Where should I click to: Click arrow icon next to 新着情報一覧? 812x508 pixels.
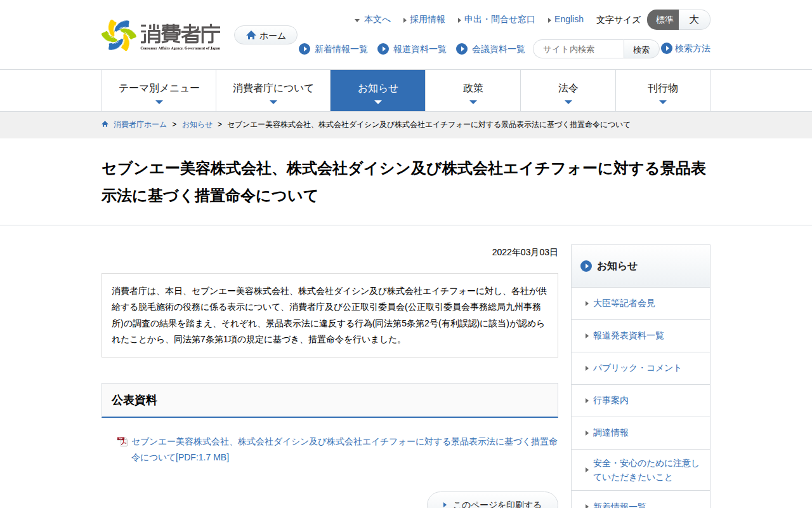click(x=304, y=49)
